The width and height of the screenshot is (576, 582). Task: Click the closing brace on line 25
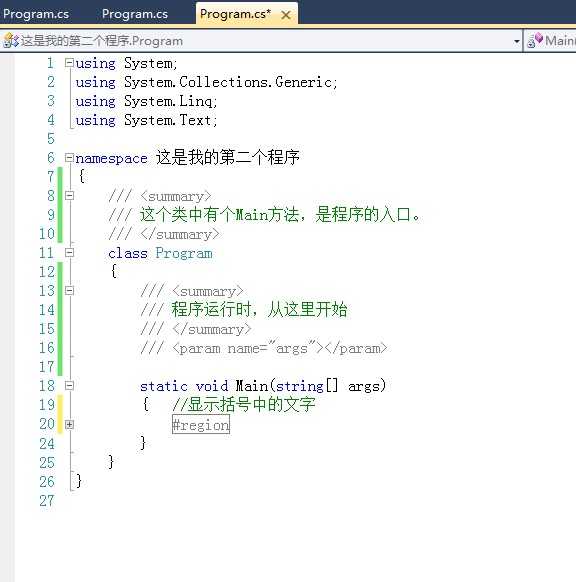coord(111,462)
